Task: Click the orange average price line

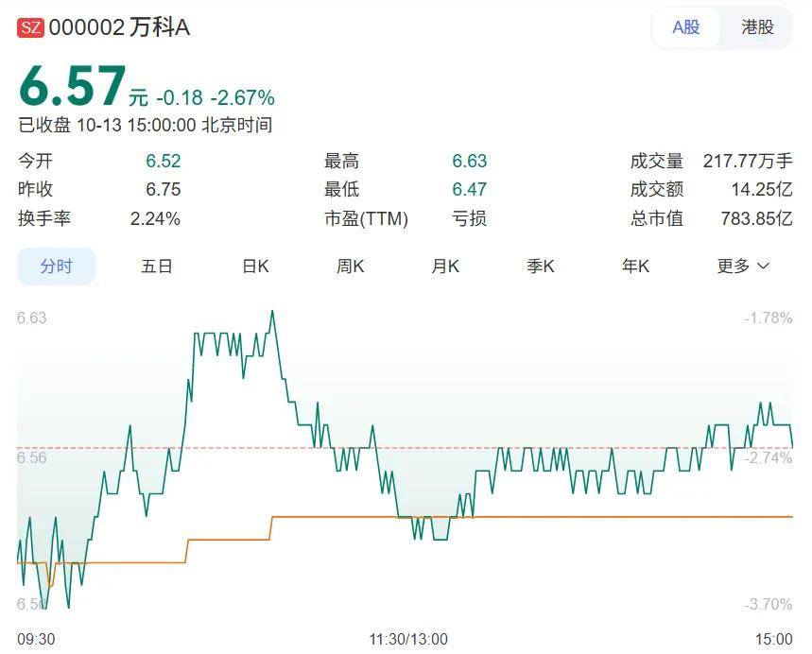Action: tap(567, 517)
